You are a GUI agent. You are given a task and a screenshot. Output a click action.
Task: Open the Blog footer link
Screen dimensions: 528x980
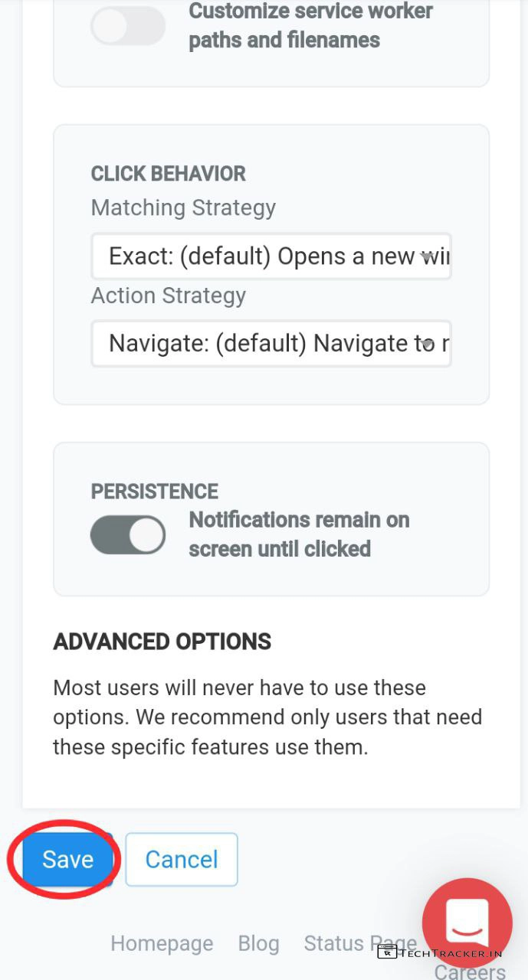coord(258,943)
